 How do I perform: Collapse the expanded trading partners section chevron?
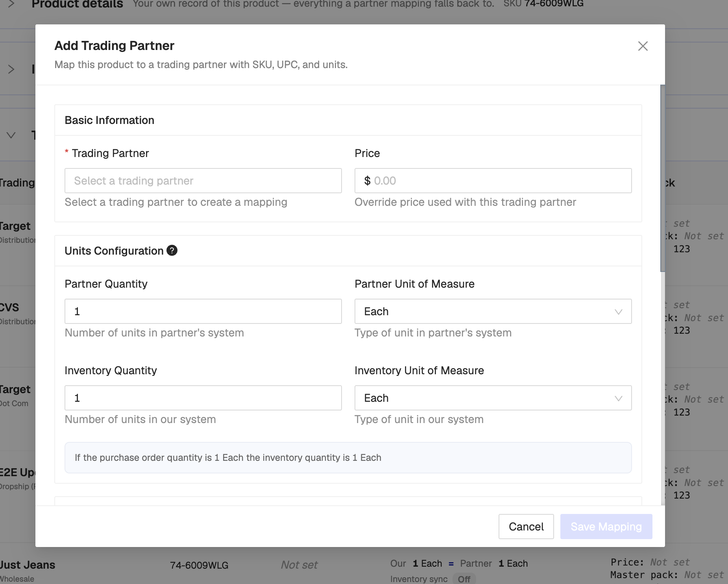pyautogui.click(x=11, y=135)
